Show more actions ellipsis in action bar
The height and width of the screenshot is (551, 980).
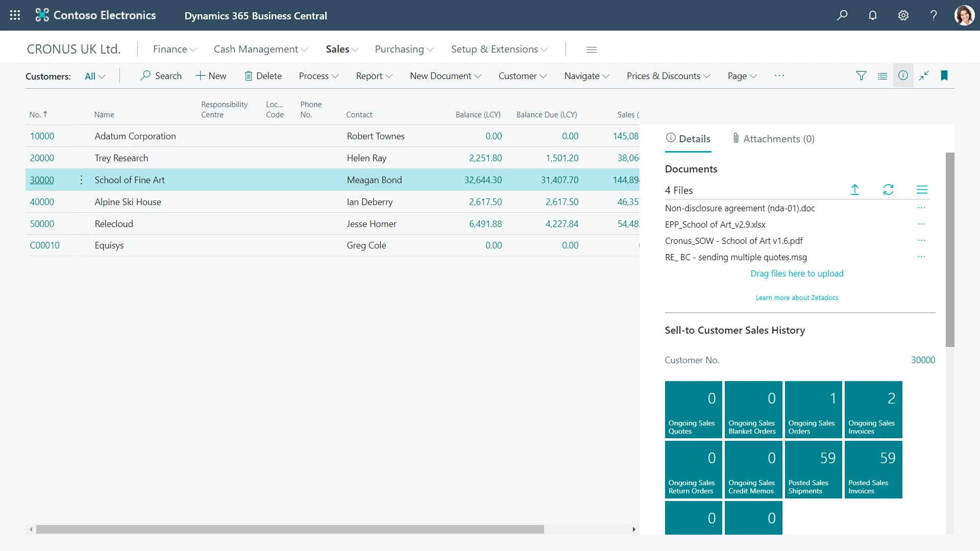pyautogui.click(x=779, y=76)
